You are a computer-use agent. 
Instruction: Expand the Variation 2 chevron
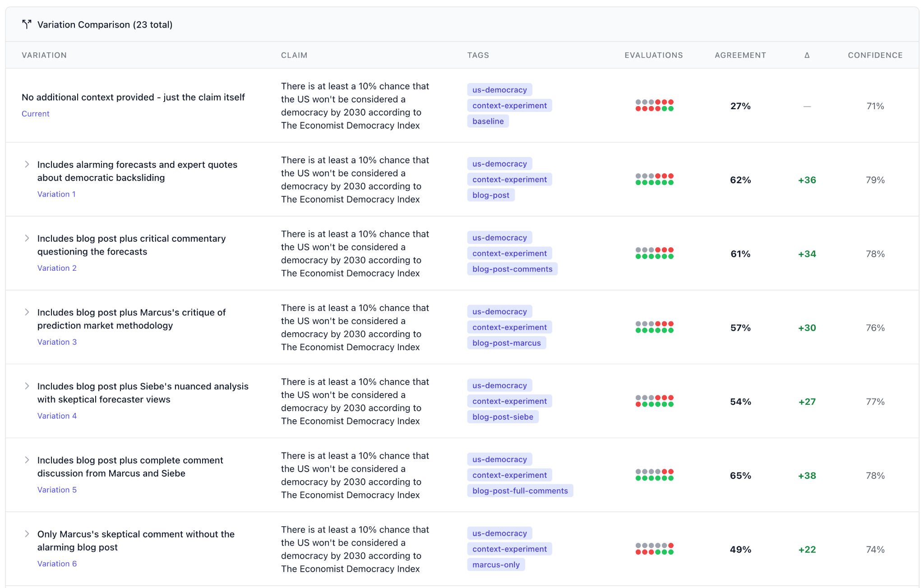pos(27,238)
